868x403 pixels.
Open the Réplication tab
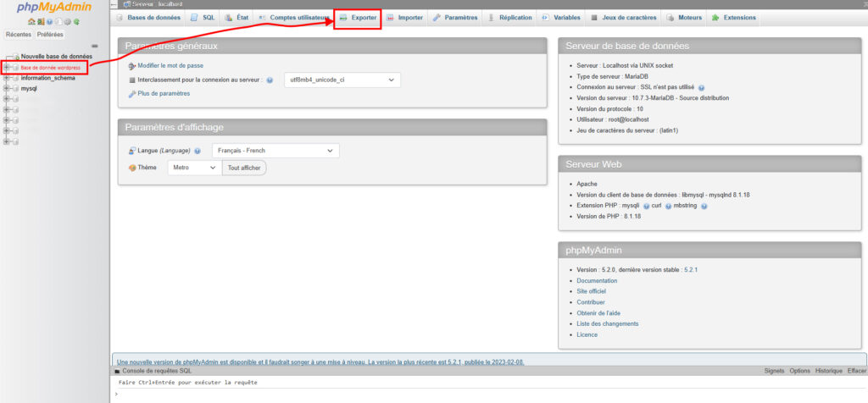pyautogui.click(x=509, y=18)
